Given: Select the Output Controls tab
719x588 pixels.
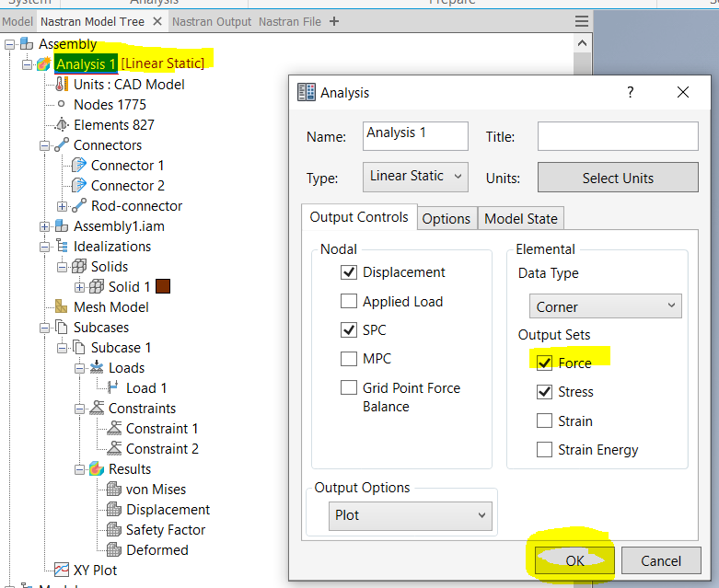Looking at the screenshot, I should pyautogui.click(x=359, y=217).
